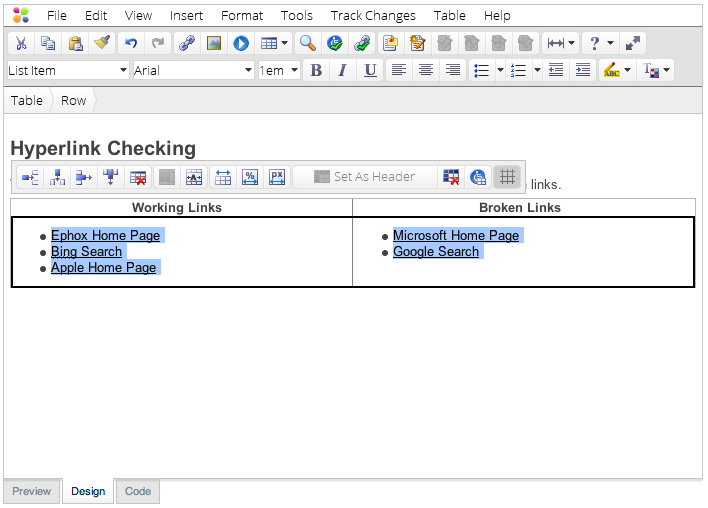
Task: Click the Redo arrow icon
Action: (x=158, y=43)
